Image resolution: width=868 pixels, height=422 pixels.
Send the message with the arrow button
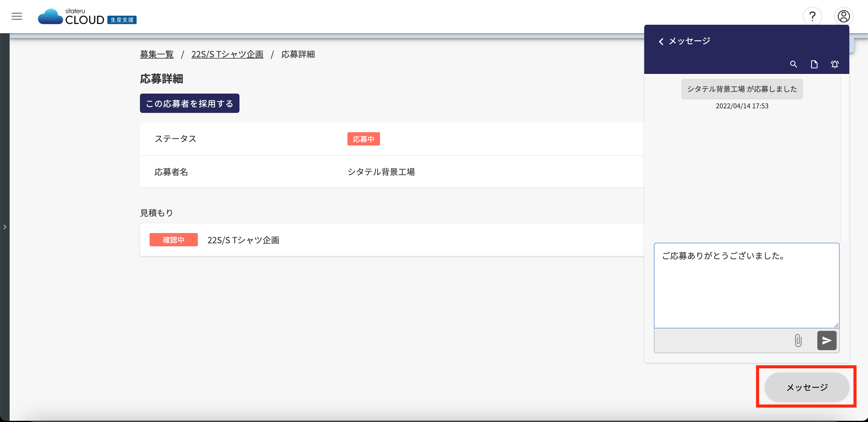coord(827,340)
